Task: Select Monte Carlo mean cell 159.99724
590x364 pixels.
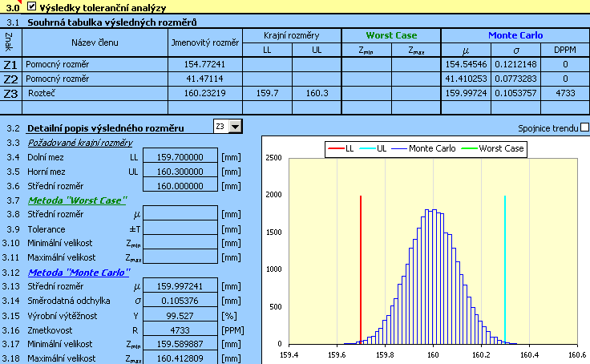Action: pos(466,93)
